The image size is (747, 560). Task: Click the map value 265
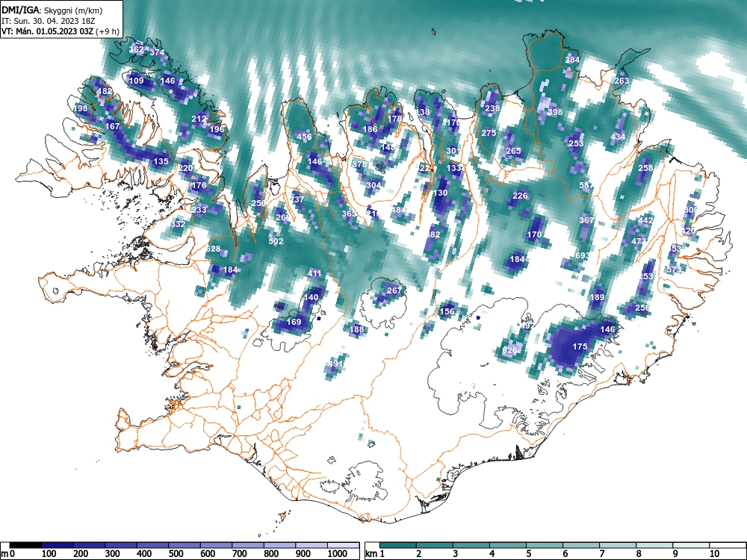tap(514, 151)
